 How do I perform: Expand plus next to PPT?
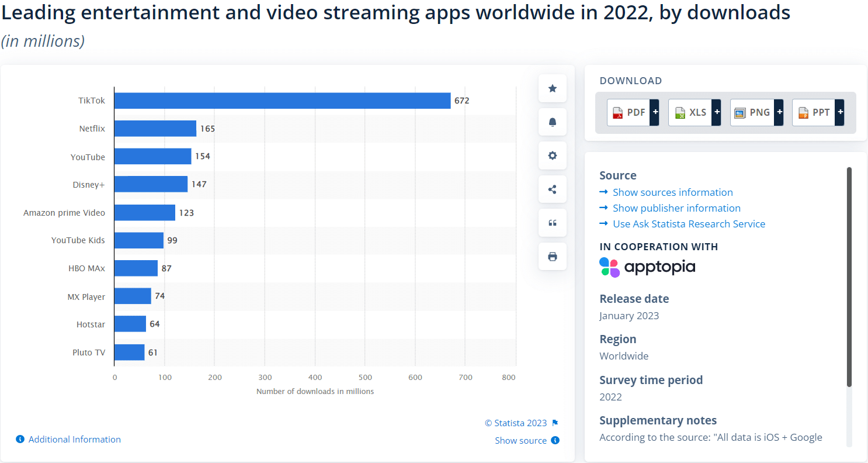(840, 112)
